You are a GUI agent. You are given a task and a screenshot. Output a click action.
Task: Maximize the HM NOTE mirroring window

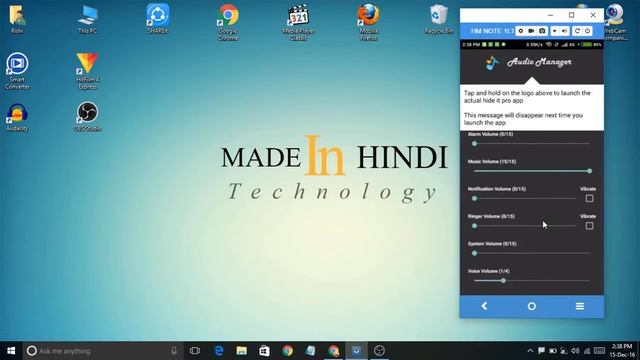(x=571, y=15)
